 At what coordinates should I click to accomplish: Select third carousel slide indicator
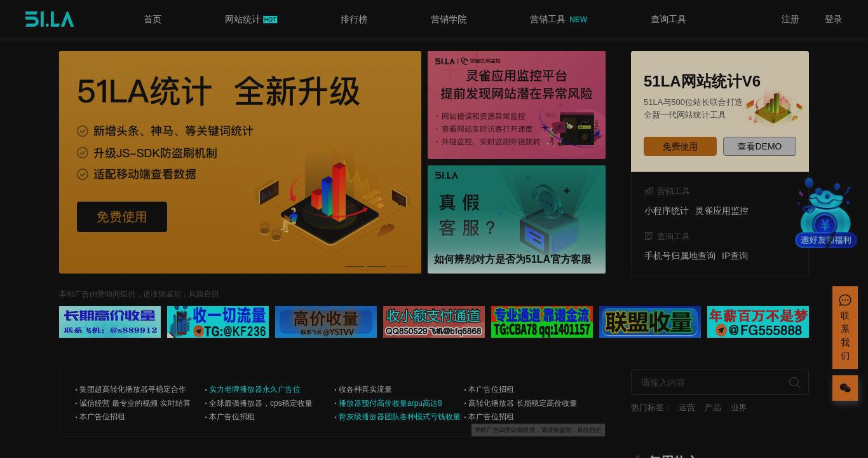pos(399,266)
